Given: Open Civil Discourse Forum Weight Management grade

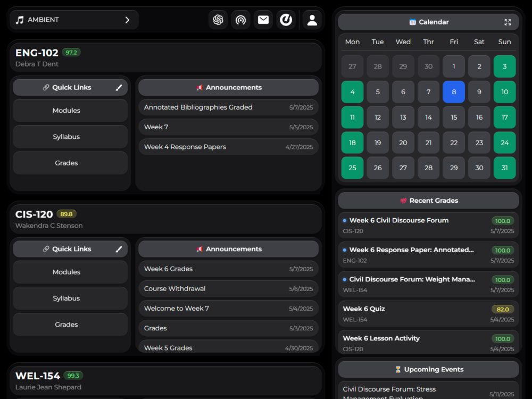Looking at the screenshot, I should coord(428,284).
